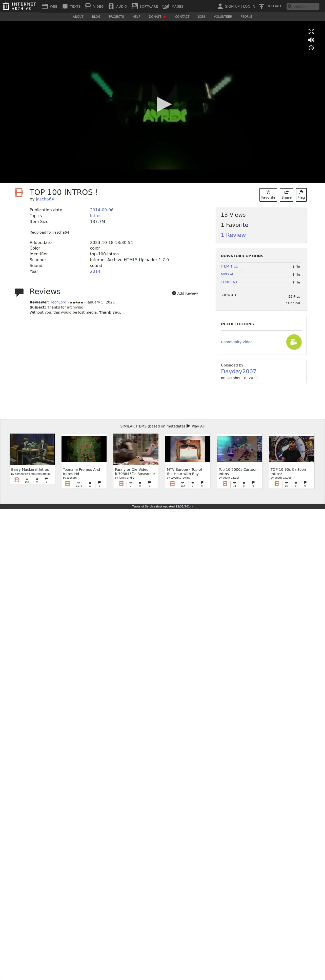The image size is (325, 980).
Task: Open Toonami Promos And Intros Hd thumbnail
Action: tap(84, 449)
